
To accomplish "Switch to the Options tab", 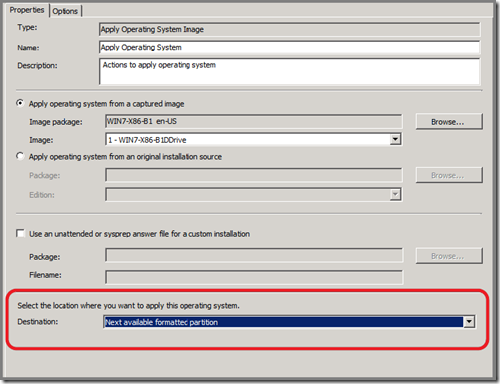I will (65, 11).
